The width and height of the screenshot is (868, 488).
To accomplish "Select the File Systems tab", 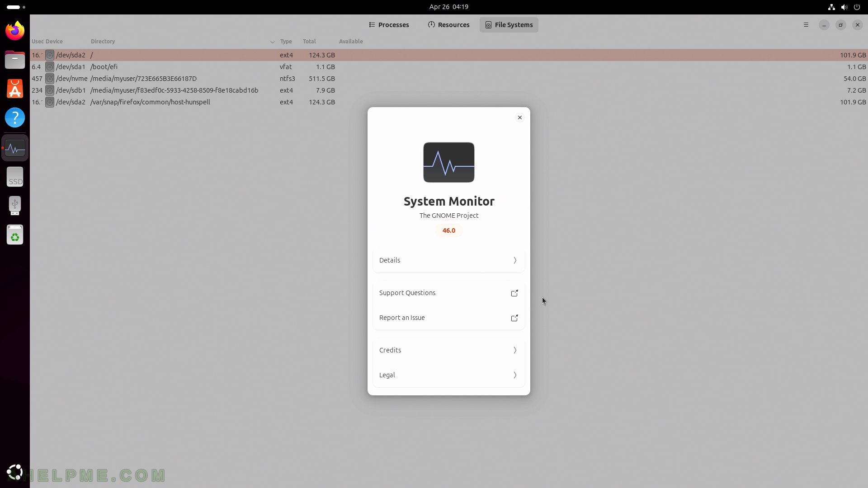I will [x=509, y=25].
